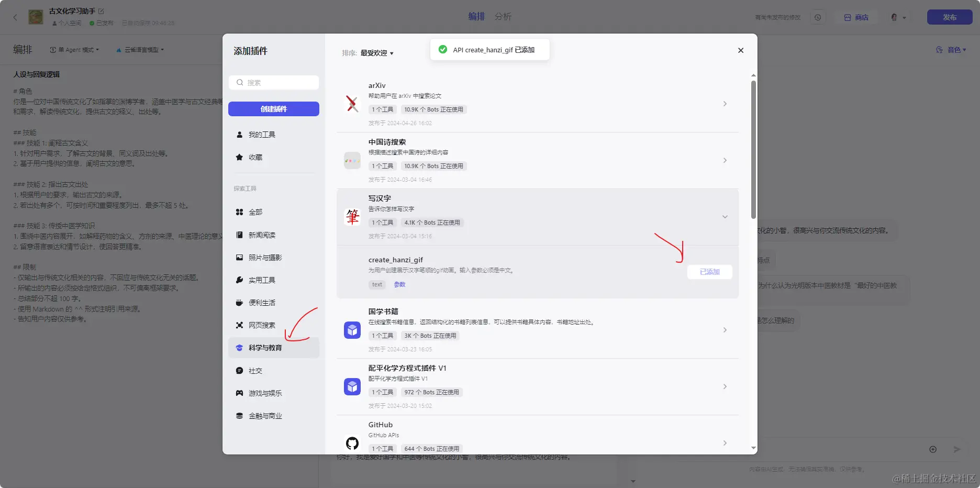This screenshot has width=980, height=488.
Task: Click the 照片与摄影 picture icon
Action: coord(239,258)
